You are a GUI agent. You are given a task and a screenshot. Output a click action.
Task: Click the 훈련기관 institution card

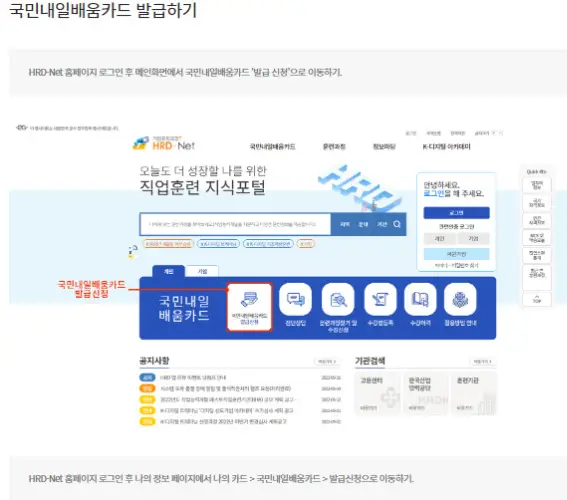[474, 393]
